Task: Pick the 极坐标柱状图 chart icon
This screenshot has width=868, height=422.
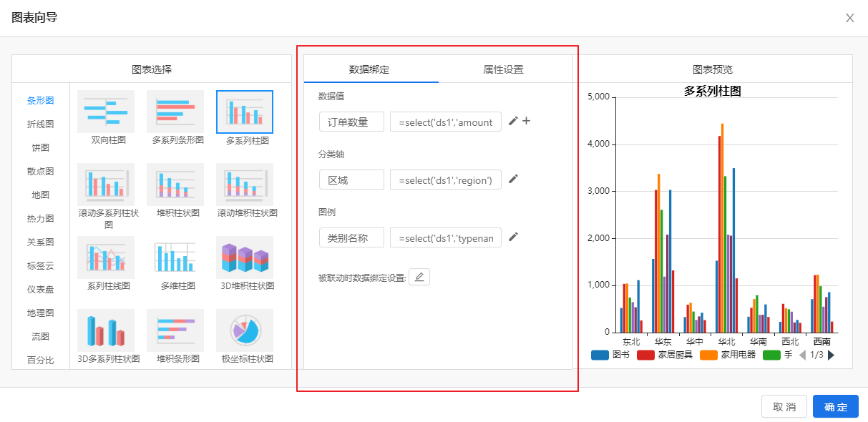Action: point(245,330)
